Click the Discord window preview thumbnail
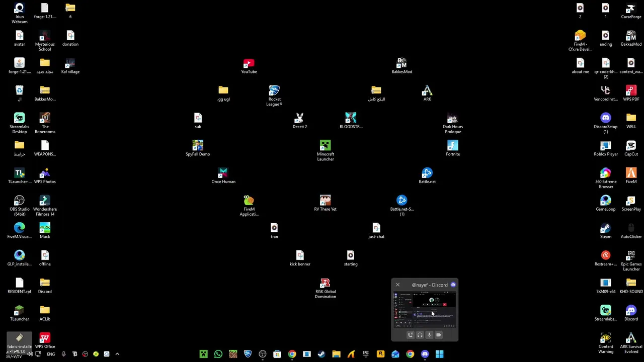This screenshot has height=362, width=644. click(x=425, y=310)
